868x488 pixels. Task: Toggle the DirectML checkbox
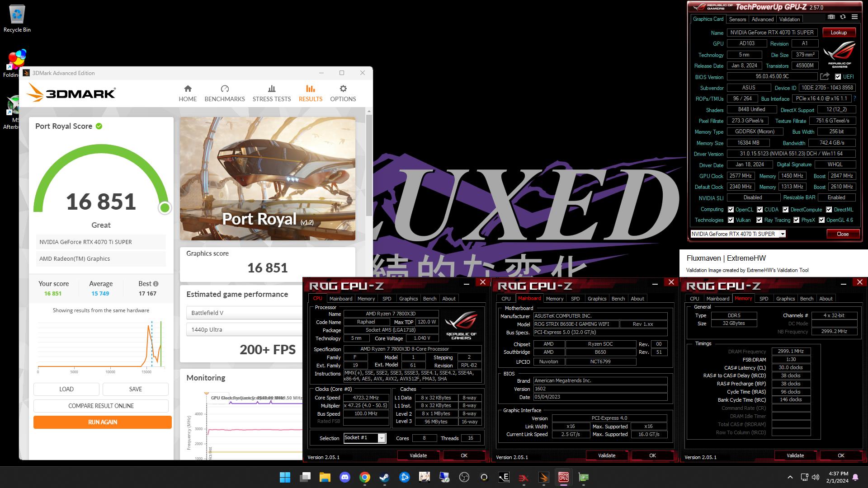coord(829,210)
